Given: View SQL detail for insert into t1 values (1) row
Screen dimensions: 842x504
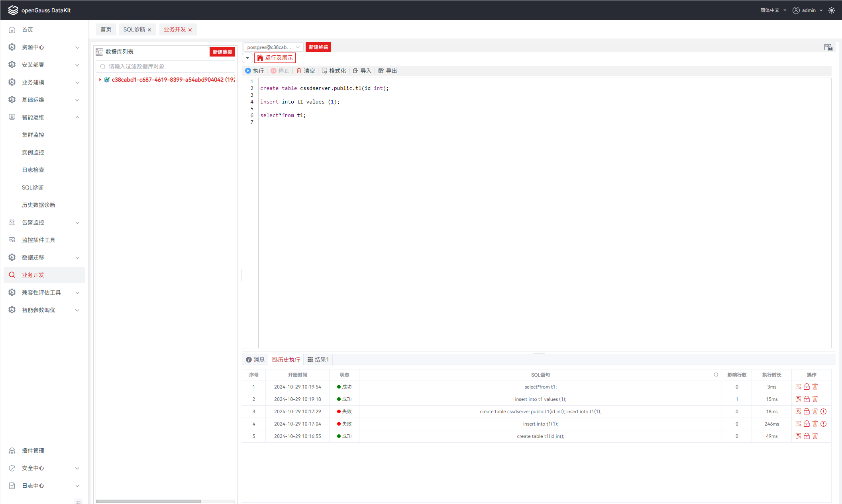Looking at the screenshot, I should (798, 399).
